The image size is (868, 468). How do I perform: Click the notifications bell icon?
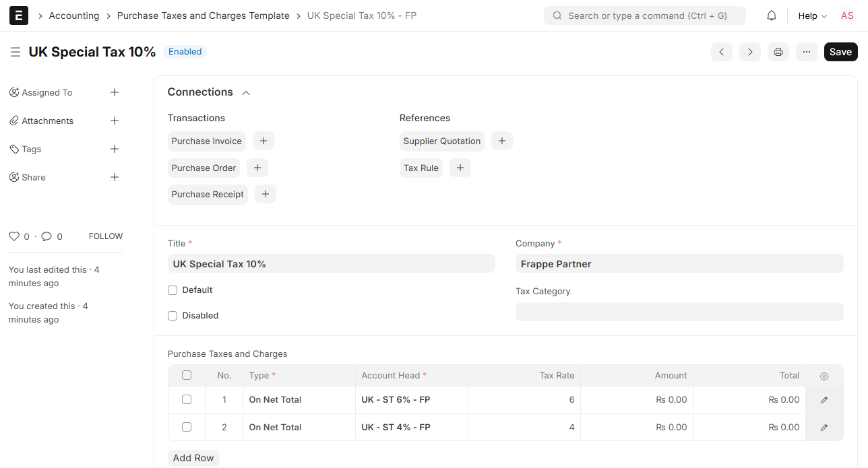(x=772, y=15)
